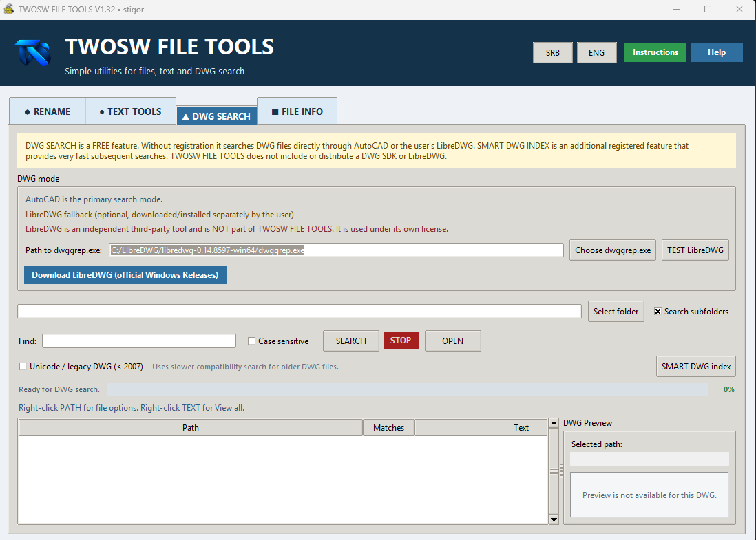Viewport: 756px width, 540px height.
Task: Click the DWG search progress bar
Action: (x=407, y=389)
